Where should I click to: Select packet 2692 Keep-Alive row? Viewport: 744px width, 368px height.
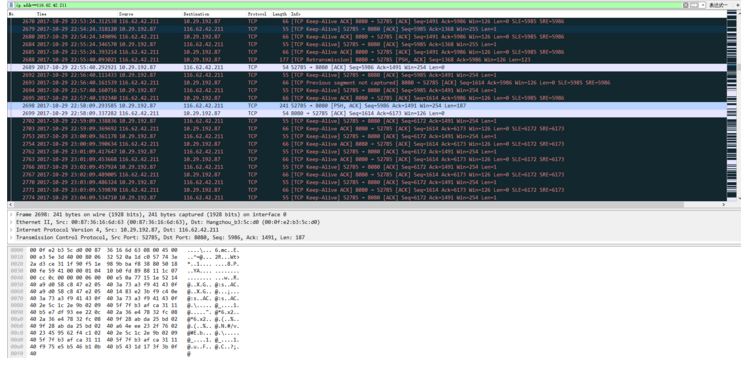367,75
